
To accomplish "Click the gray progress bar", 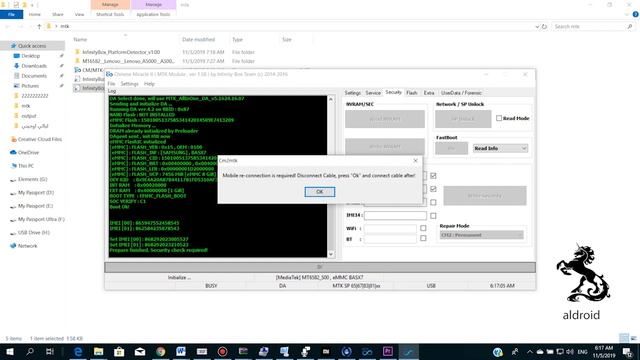I will tap(320, 267).
